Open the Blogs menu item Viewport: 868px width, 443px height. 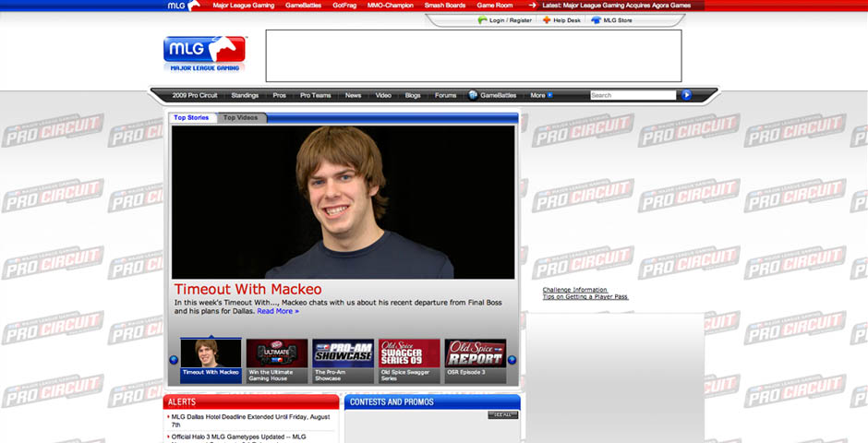point(413,95)
